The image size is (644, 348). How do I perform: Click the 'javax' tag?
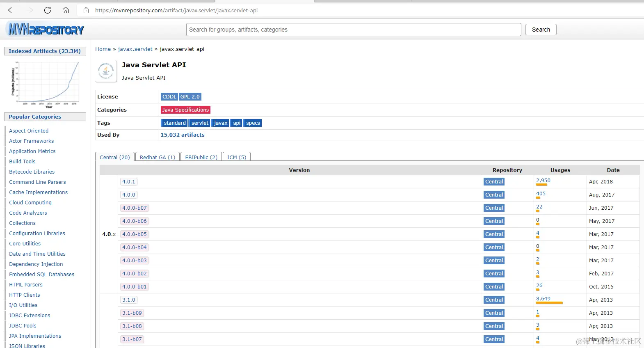pos(220,123)
